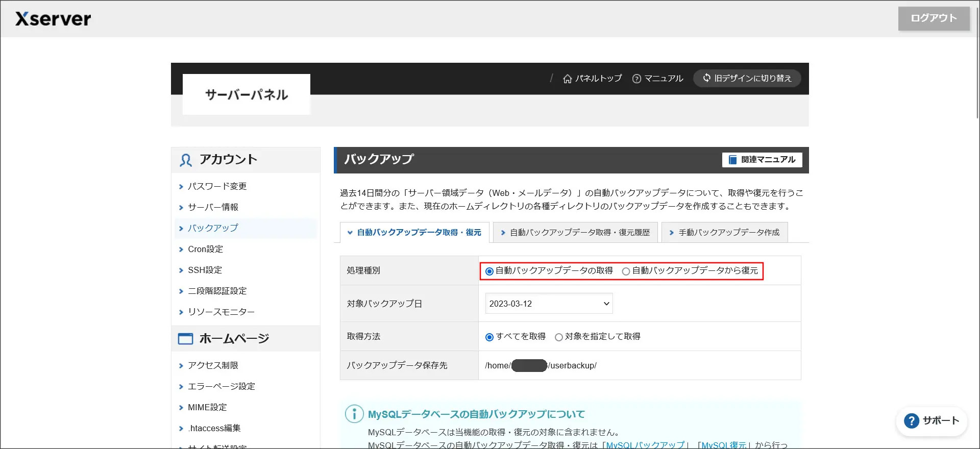
Task: Switch to 自動バックアップデータ取得・復元履歴 tab
Action: click(575, 233)
